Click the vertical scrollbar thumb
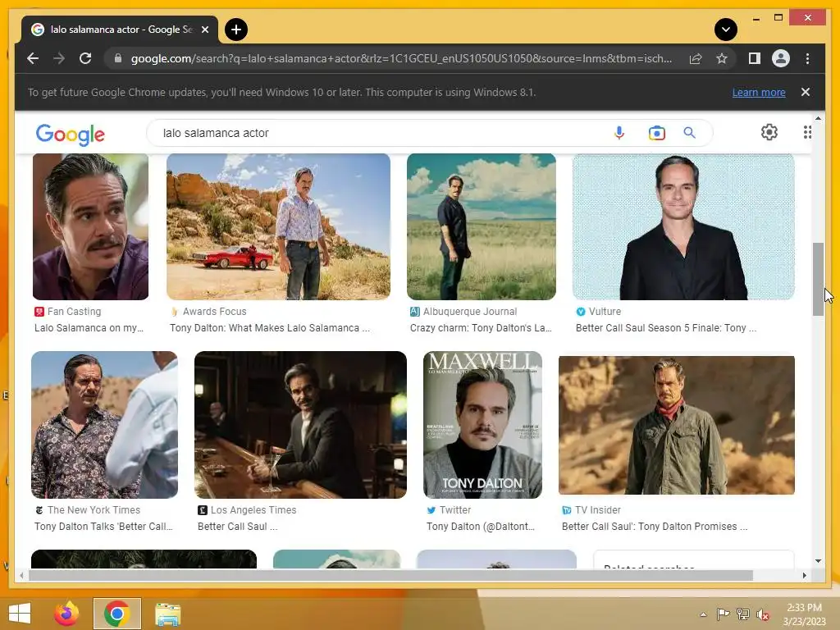 click(818, 279)
